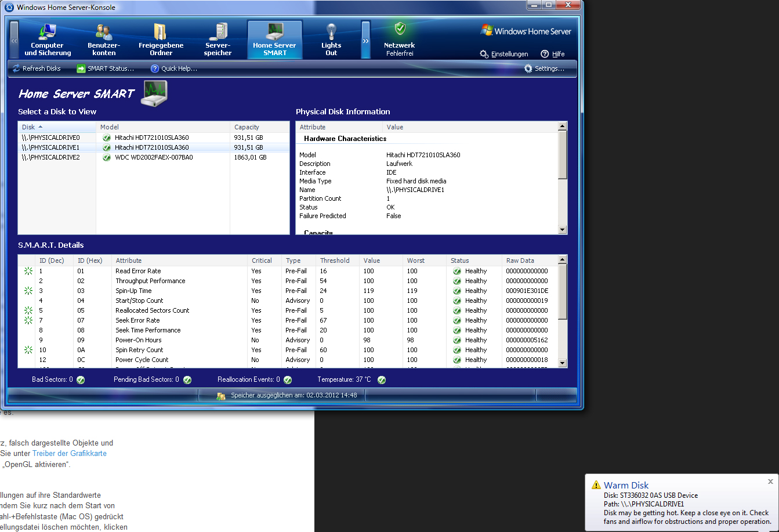779x532 pixels.
Task: Click health check icon of WDC WD2002FAEX drive
Action: (106, 157)
